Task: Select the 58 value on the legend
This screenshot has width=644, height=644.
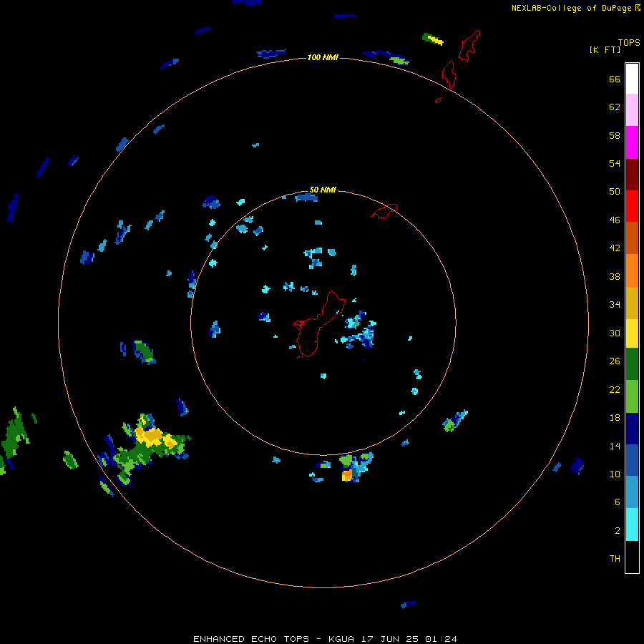Action: [615, 135]
